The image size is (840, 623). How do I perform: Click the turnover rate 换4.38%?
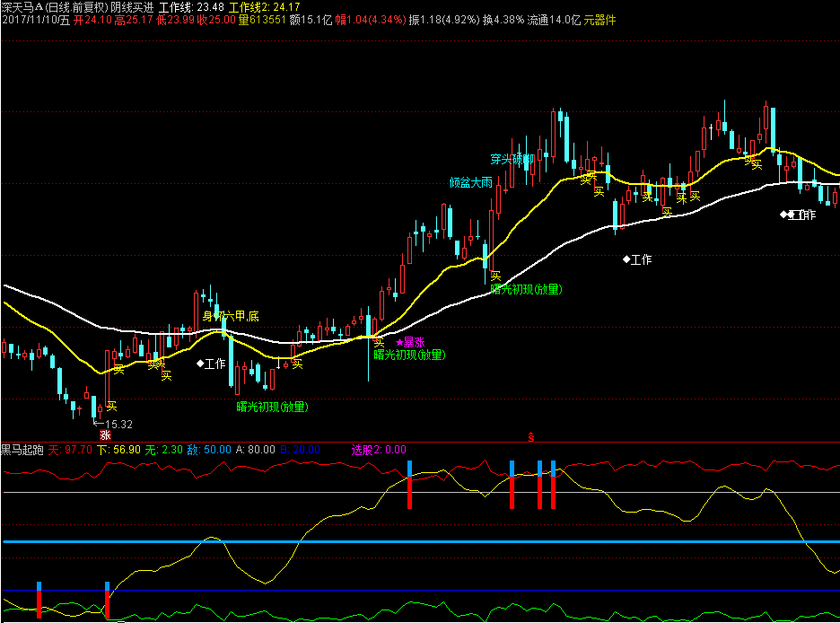click(503, 21)
